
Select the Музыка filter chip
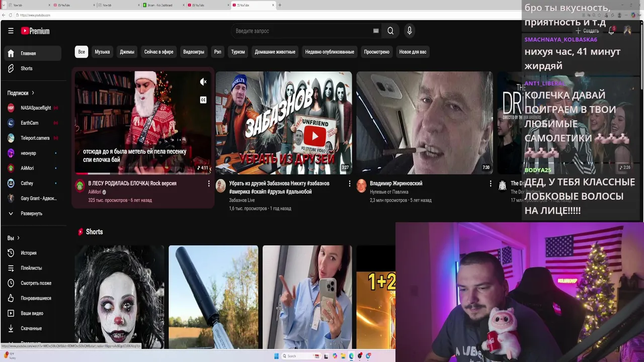[x=102, y=52]
